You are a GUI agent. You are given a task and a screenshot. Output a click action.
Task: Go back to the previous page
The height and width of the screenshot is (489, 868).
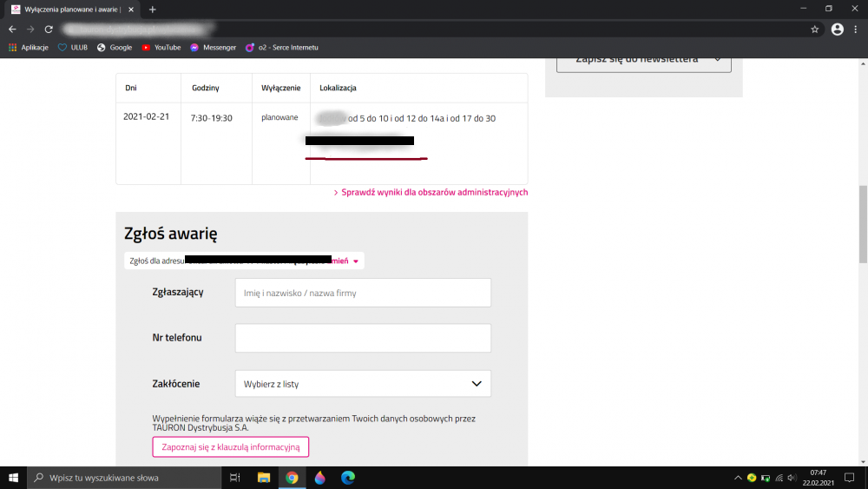click(12, 29)
